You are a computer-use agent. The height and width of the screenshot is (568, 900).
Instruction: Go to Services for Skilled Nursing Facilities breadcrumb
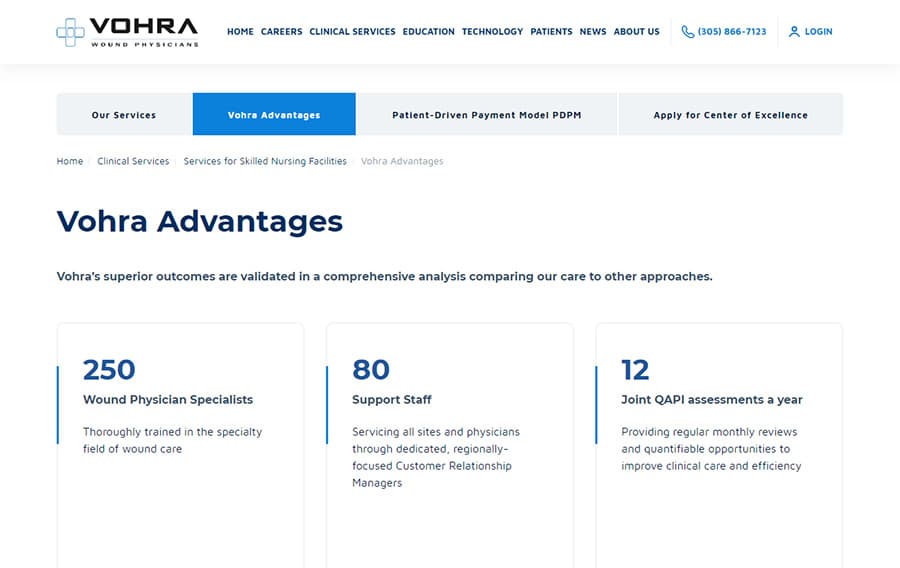265,161
